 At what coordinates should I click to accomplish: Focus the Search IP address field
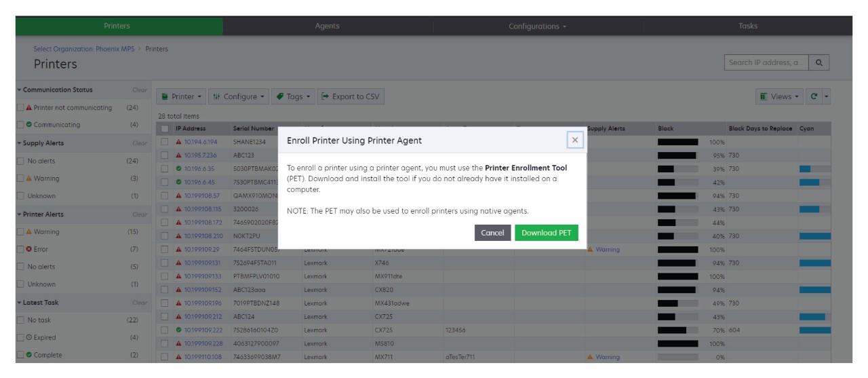[x=765, y=63]
